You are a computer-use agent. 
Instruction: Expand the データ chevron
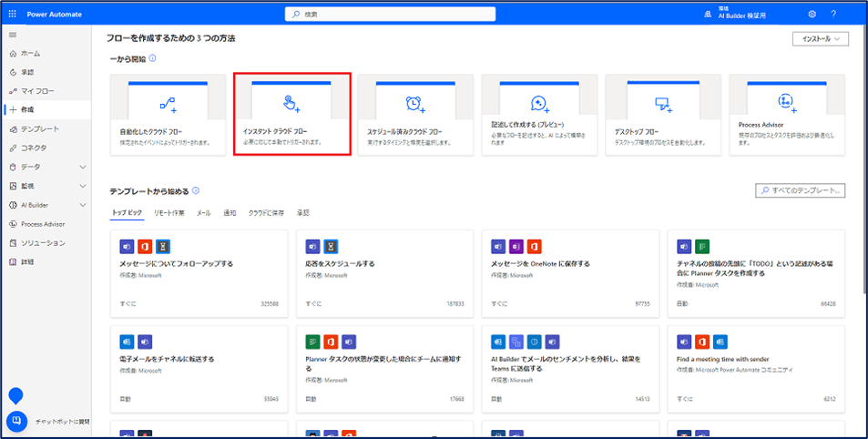[x=83, y=167]
